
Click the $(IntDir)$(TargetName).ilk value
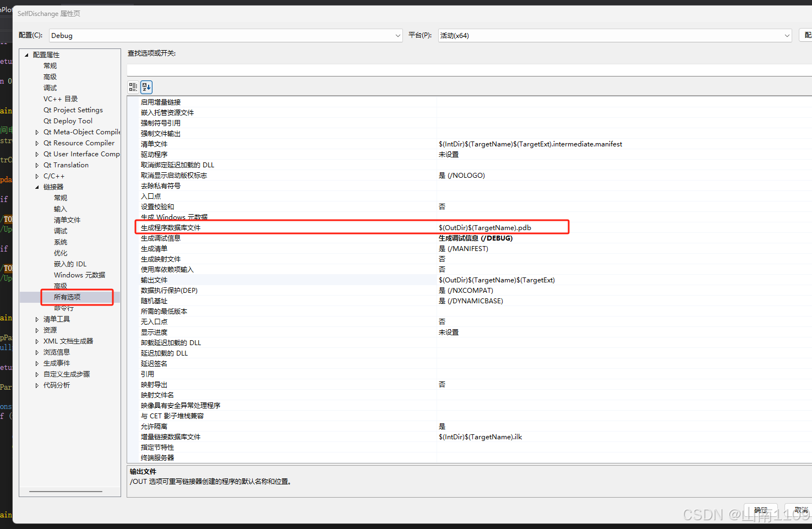[x=480, y=437]
